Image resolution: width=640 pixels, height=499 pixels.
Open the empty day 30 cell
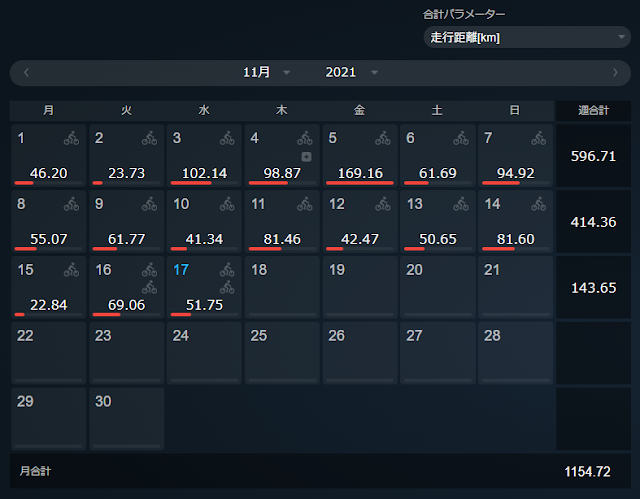coord(127,419)
